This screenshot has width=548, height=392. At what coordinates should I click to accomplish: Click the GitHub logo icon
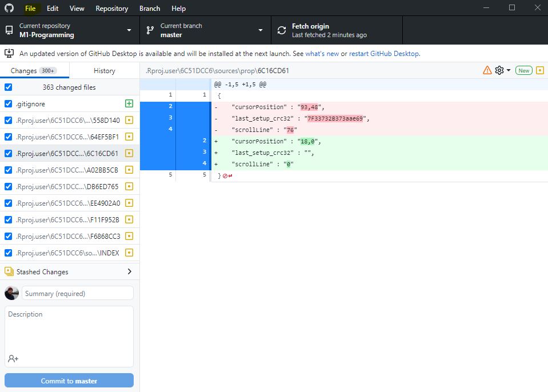pos(9,8)
